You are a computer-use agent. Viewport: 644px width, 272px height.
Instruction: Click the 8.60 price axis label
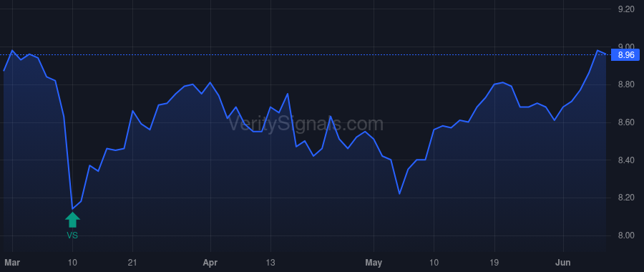[x=626, y=122]
